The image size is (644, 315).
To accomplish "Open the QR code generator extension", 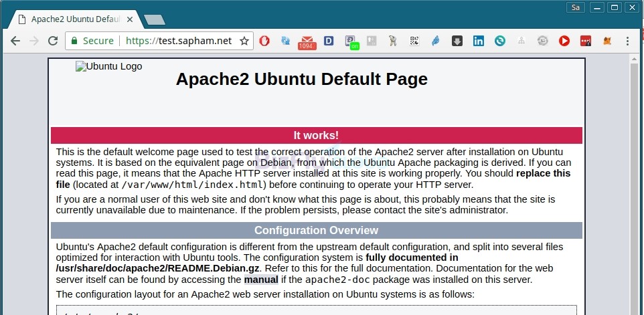I will pyautogui.click(x=414, y=41).
